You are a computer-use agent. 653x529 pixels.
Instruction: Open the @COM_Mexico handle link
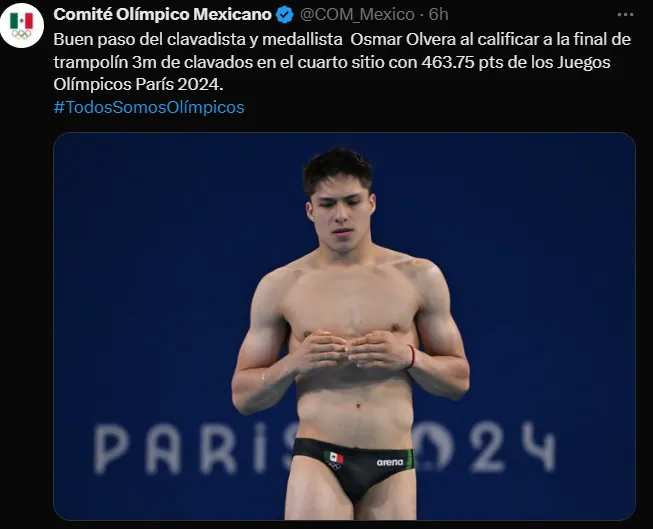pyautogui.click(x=357, y=15)
